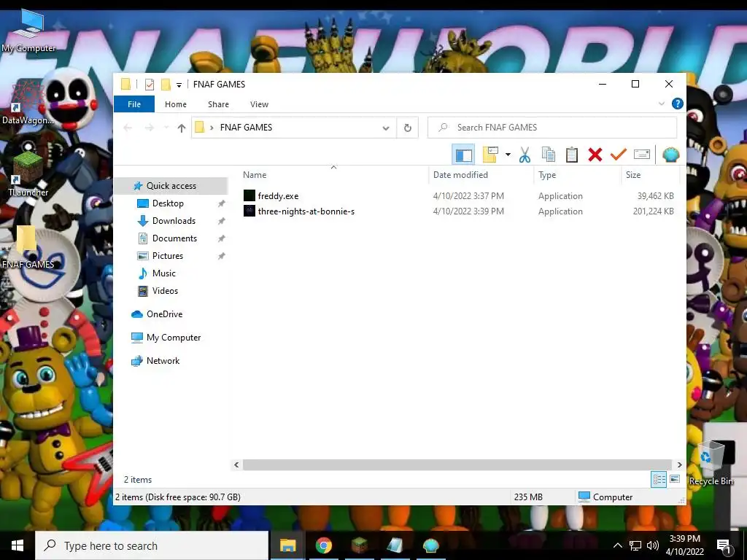
Task: Open Help with the blue question mark
Action: pyautogui.click(x=677, y=104)
